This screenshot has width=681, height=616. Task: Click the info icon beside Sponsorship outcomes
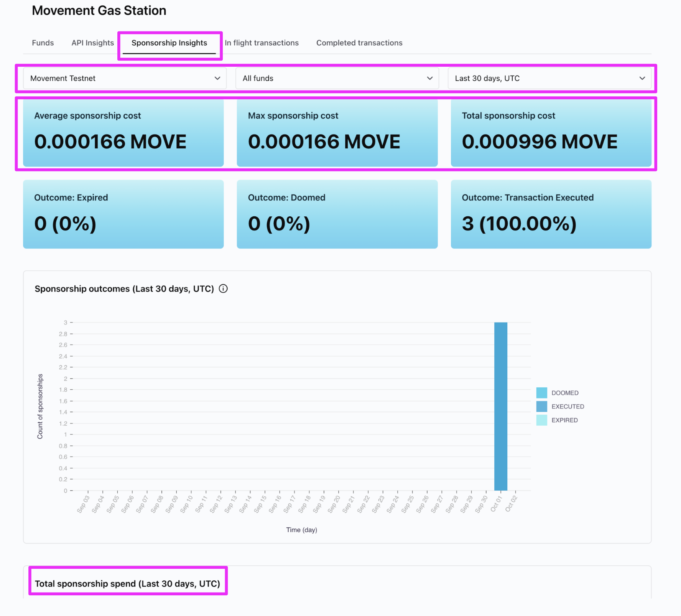click(223, 289)
